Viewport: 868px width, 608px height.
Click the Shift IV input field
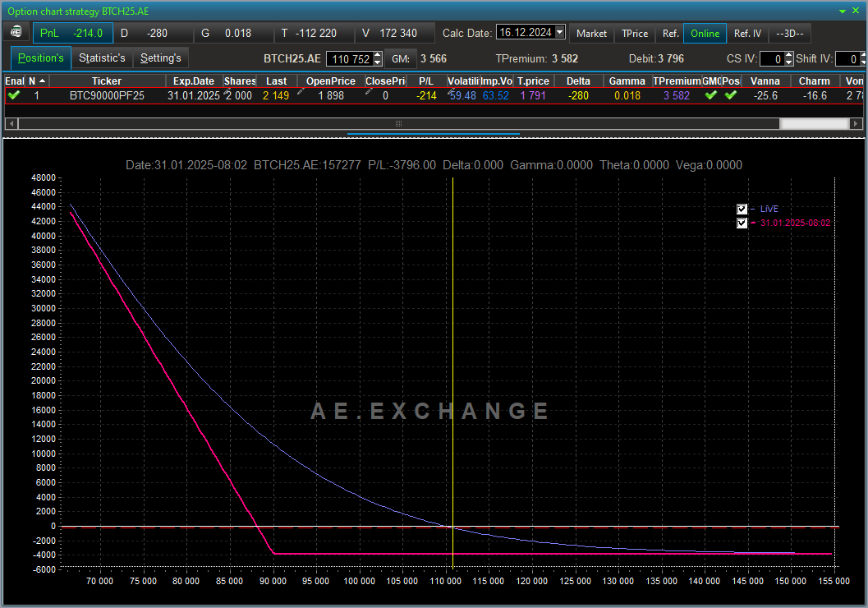point(847,58)
